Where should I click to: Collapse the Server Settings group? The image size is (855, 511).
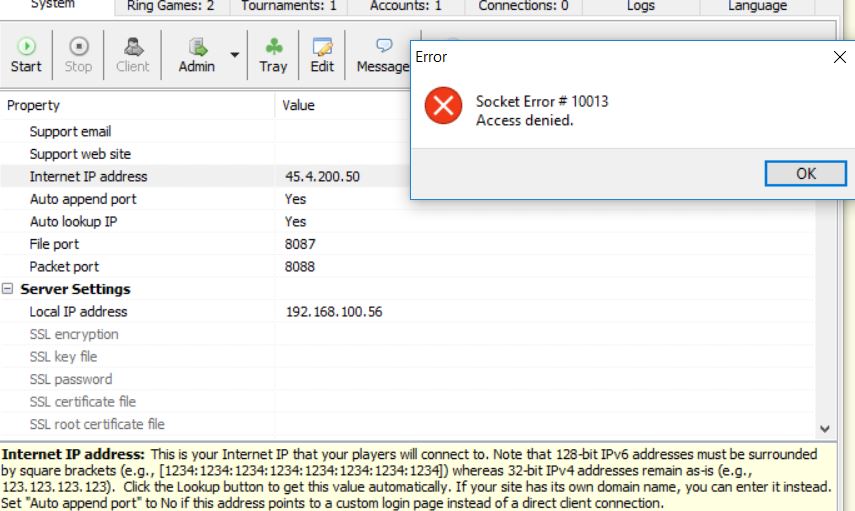coord(8,288)
